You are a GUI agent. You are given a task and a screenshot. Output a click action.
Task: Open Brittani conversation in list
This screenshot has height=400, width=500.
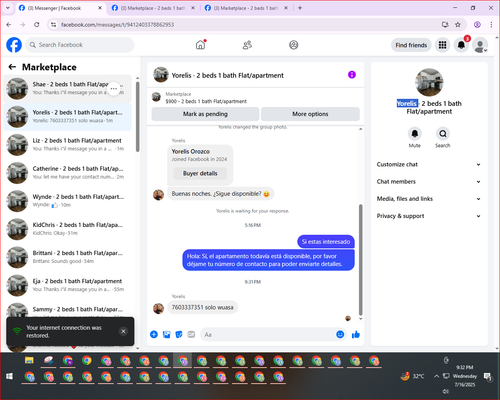(67, 257)
